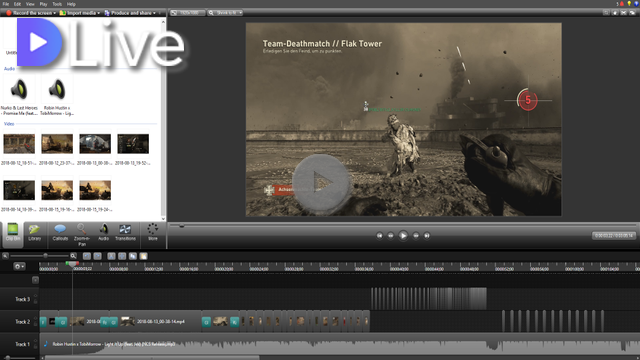This screenshot has height=360, width=640.
Task: Switch to Library tab
Action: tap(35, 233)
